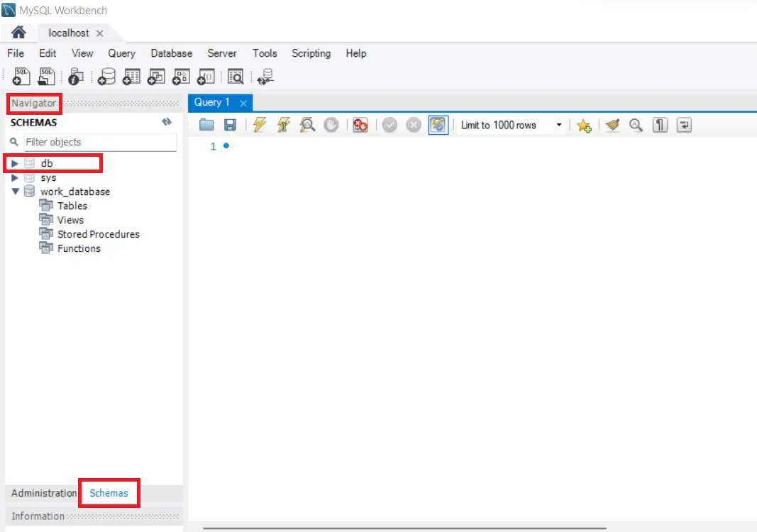
Task: Open the Limit to 1000 rows dropdown
Action: click(559, 125)
